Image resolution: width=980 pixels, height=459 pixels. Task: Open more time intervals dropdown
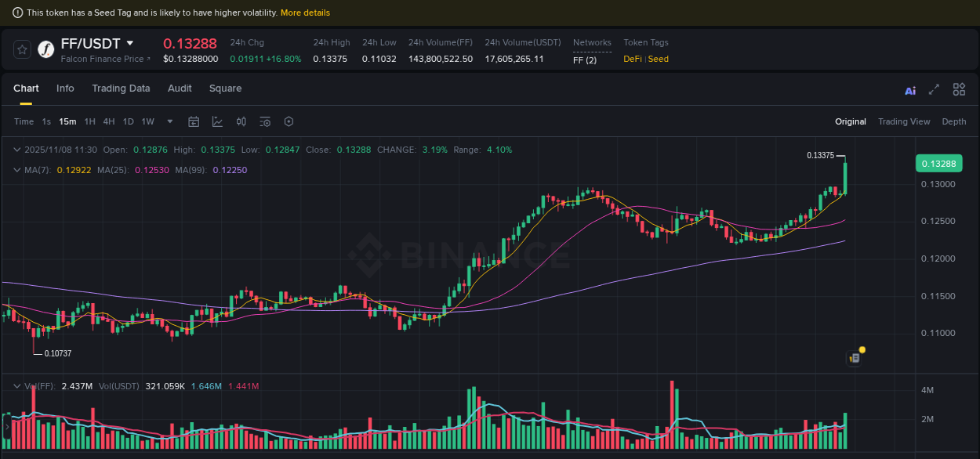click(x=169, y=121)
